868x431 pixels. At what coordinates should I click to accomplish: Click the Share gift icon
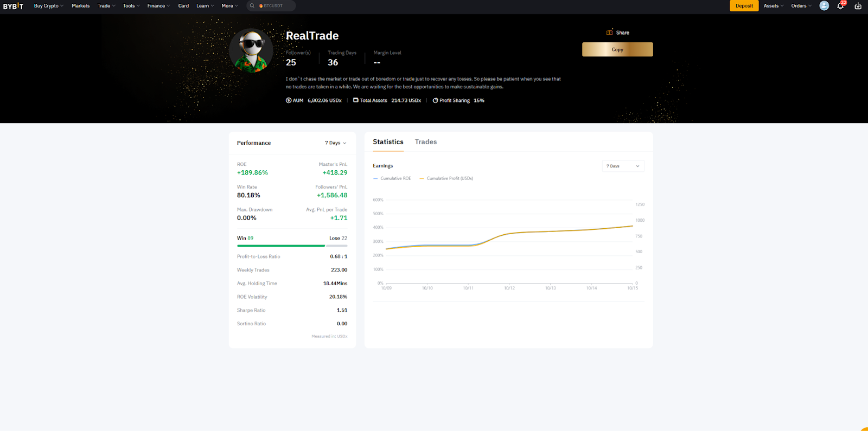point(609,33)
